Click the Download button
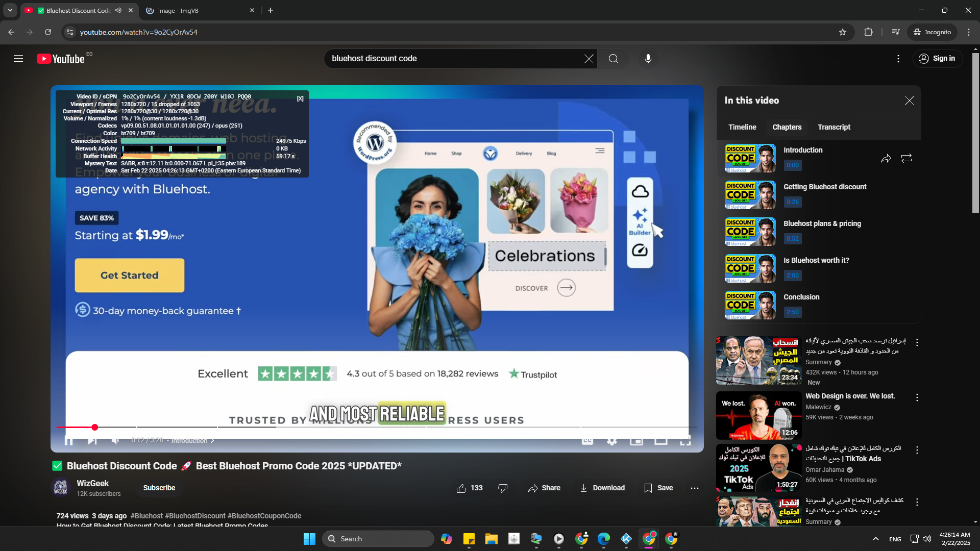The width and height of the screenshot is (980, 551). [x=602, y=488]
